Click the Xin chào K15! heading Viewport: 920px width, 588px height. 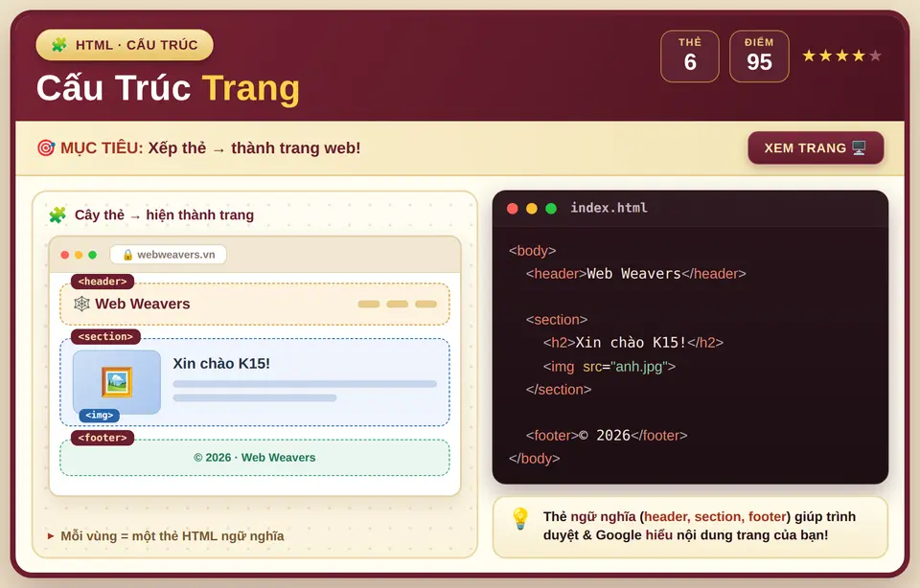click(x=221, y=364)
